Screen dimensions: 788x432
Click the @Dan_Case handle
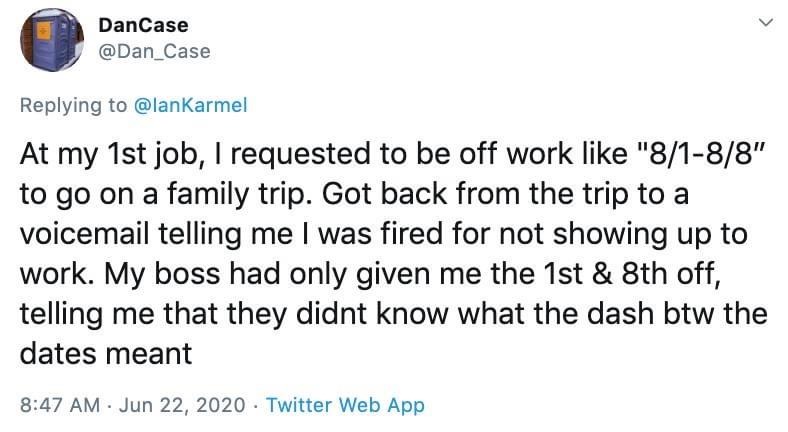154,51
